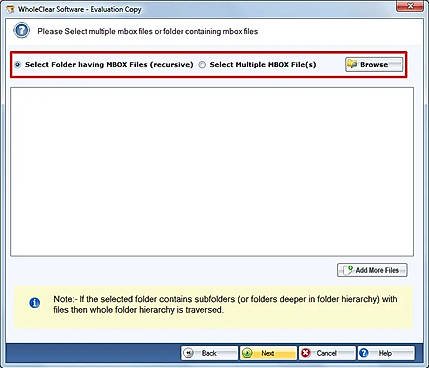The height and width of the screenshot is (368, 429).
Task: Click the WholeClear app icon in title bar
Action: [10, 9]
